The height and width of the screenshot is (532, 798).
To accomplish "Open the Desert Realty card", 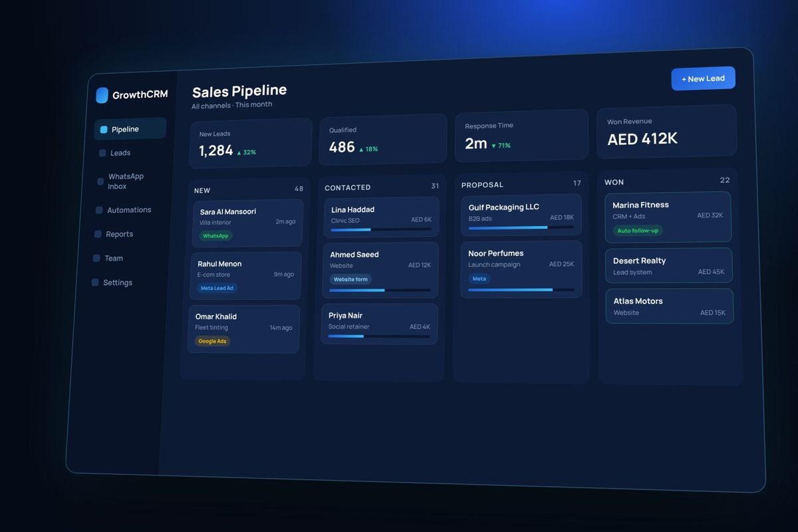I will tap(668, 265).
